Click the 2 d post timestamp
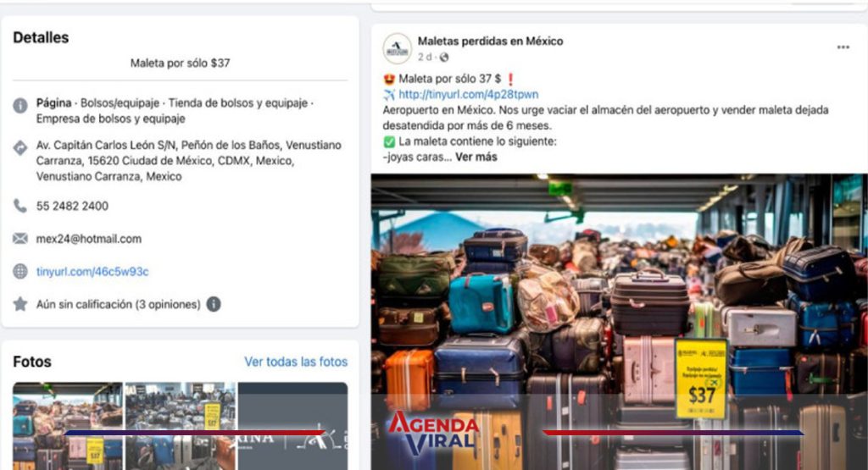Viewport: 868px width, 470px height. 425,57
